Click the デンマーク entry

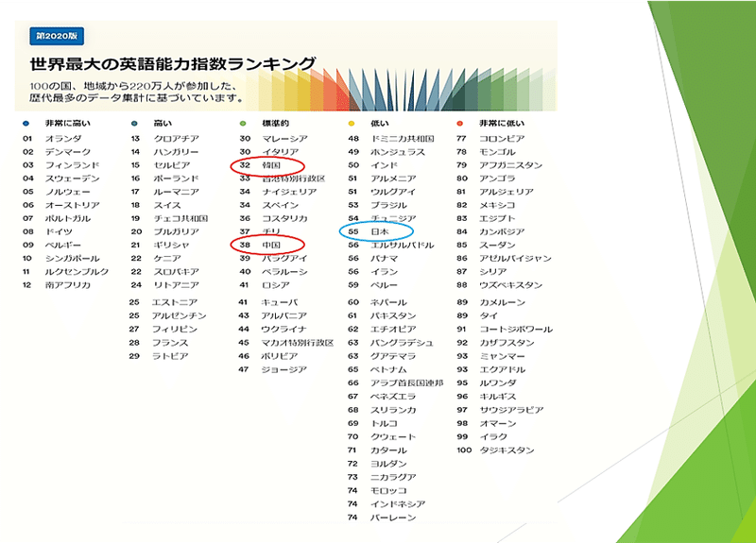[68, 152]
